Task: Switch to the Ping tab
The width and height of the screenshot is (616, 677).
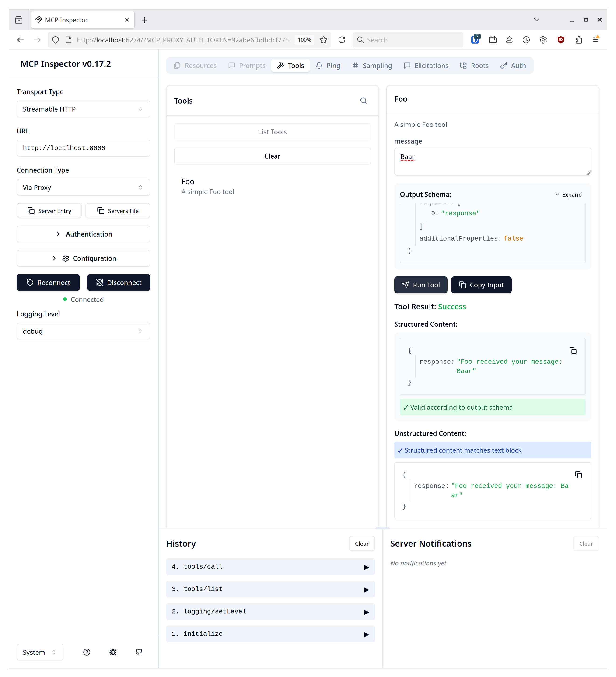Action: click(328, 66)
